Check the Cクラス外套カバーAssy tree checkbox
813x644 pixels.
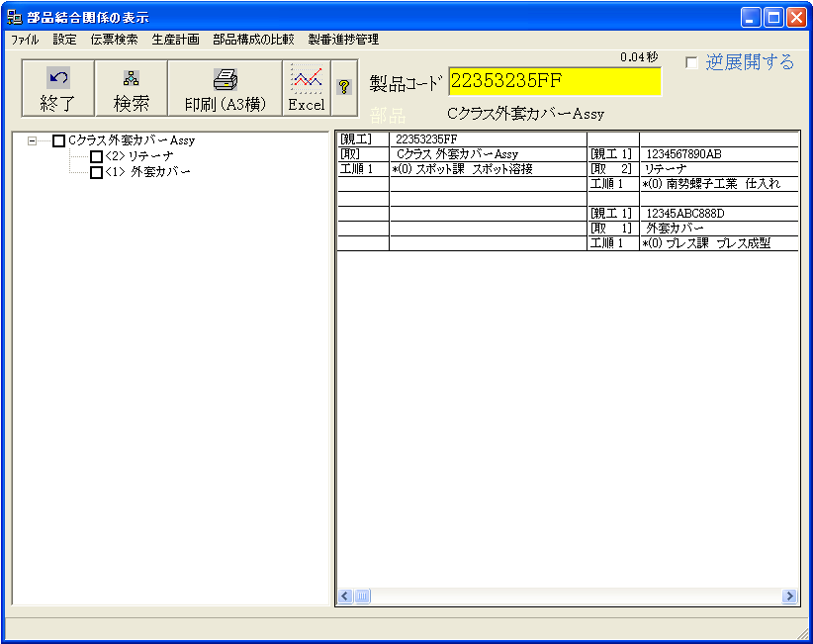[59, 141]
